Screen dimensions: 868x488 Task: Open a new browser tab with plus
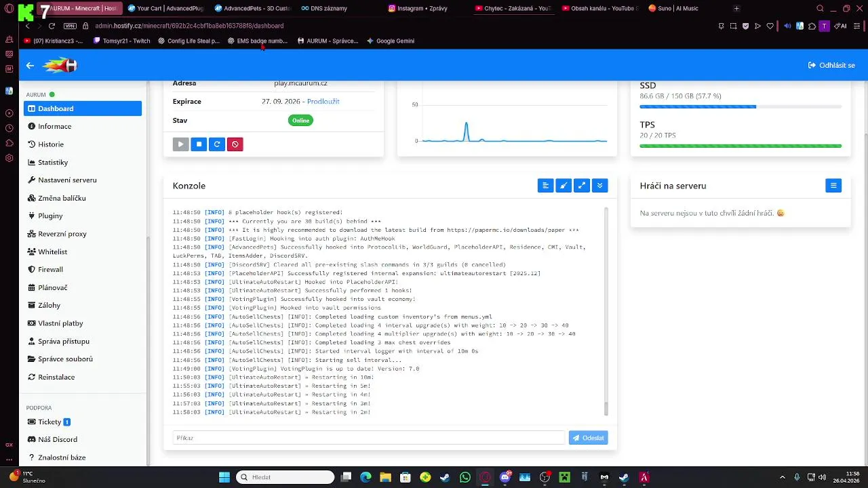(x=736, y=8)
